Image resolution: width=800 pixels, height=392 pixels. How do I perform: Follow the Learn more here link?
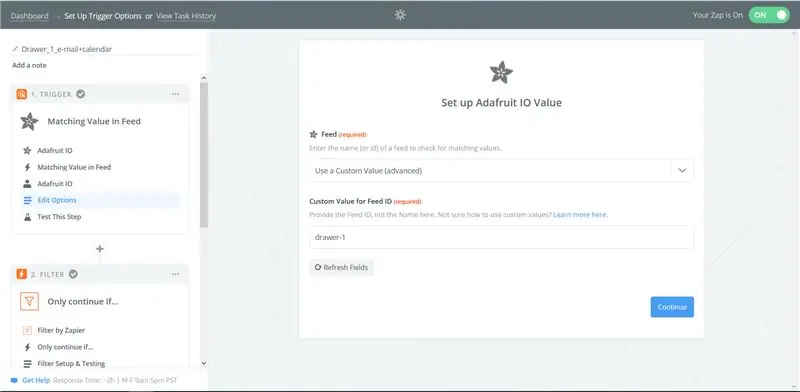point(580,215)
